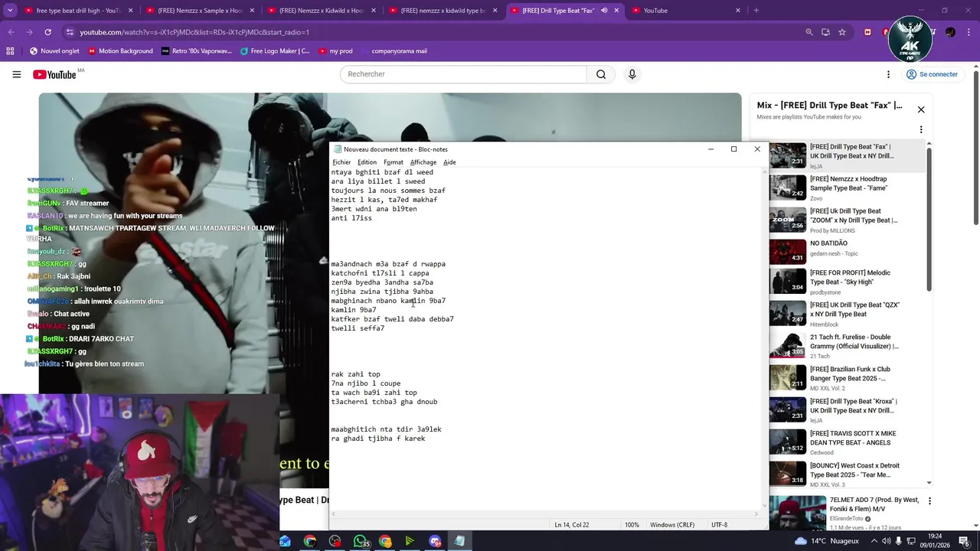980x551 pixels.
Task: Focus the Rechercher search field
Action: [463, 74]
